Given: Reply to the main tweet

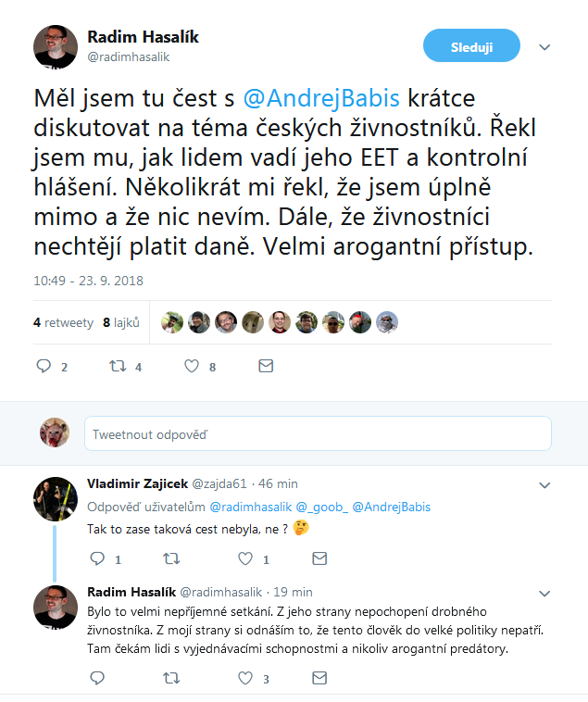Looking at the screenshot, I should (43, 366).
